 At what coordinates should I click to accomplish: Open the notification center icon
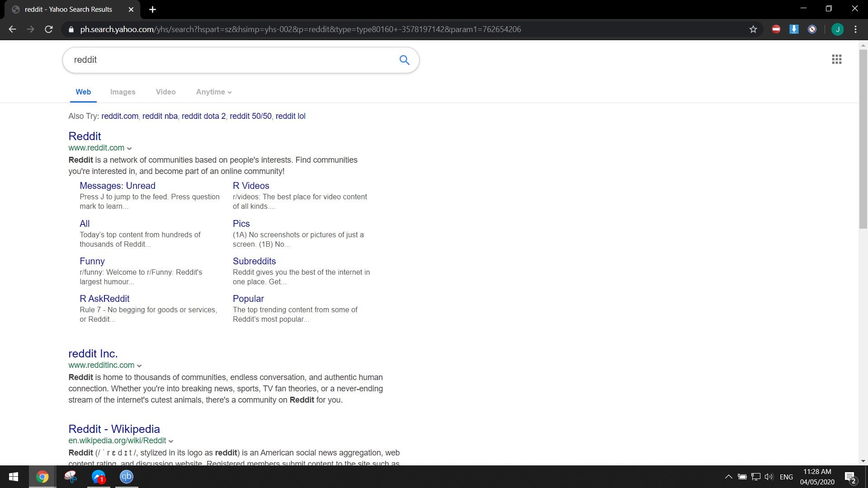(850, 477)
